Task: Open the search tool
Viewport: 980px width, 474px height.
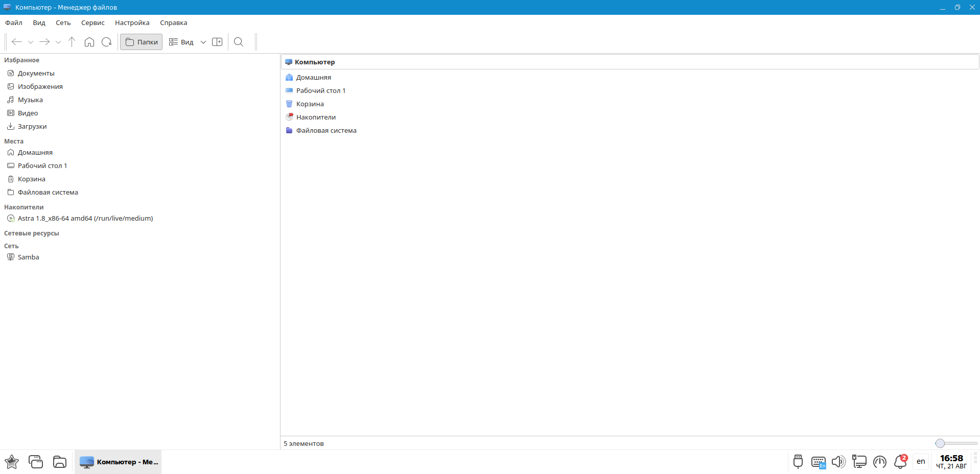Action: click(x=239, y=42)
